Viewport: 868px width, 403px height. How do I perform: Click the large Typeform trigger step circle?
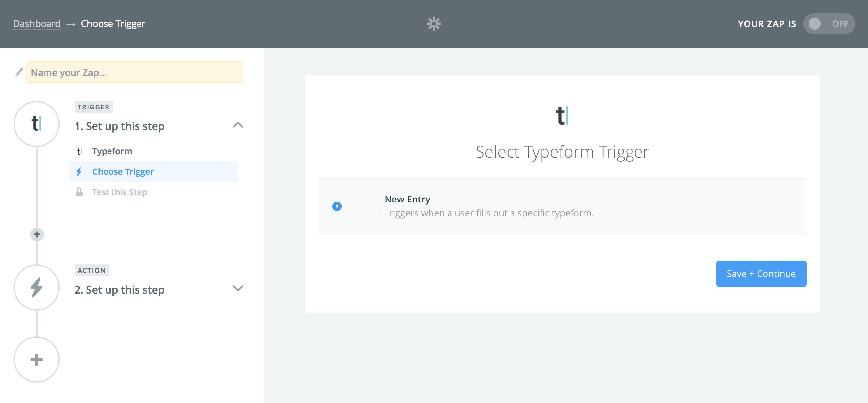[x=36, y=124]
